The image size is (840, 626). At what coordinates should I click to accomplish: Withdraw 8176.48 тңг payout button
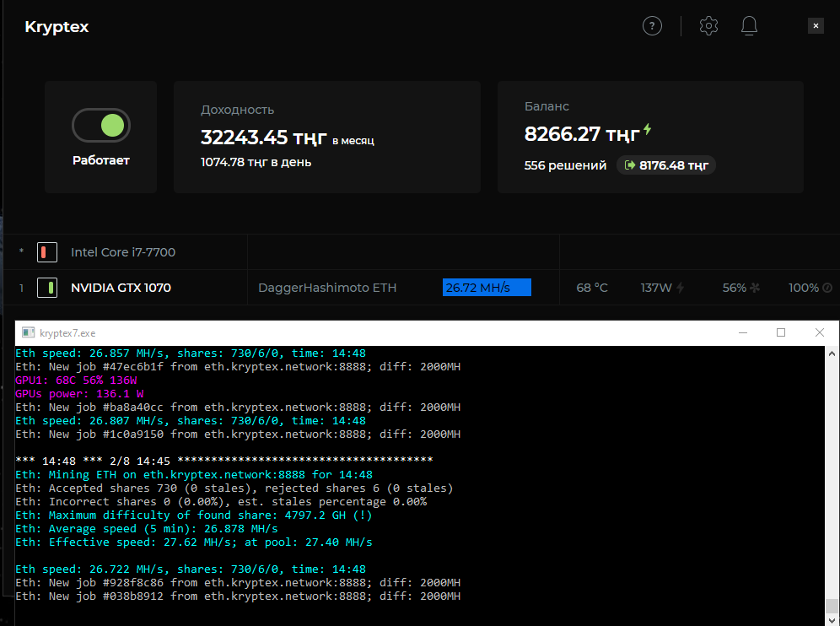coord(666,165)
